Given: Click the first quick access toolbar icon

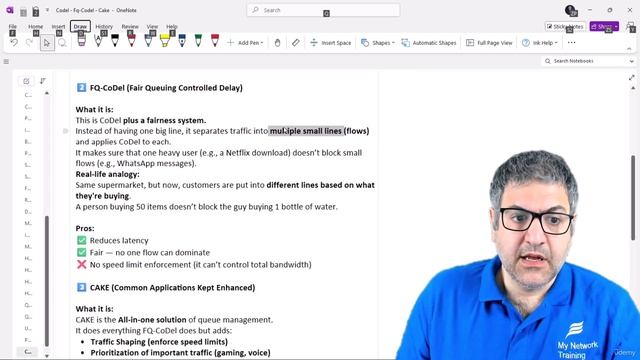Looking at the screenshot, I should point(23,12).
